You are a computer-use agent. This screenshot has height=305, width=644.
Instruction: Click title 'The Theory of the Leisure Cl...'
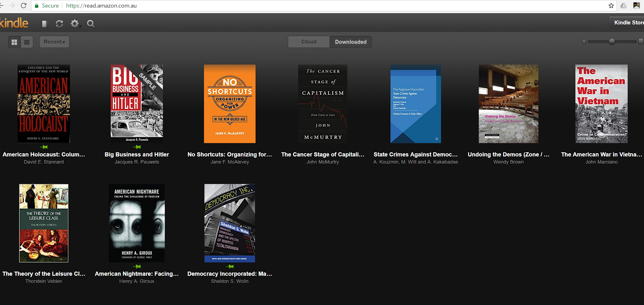[x=44, y=274]
